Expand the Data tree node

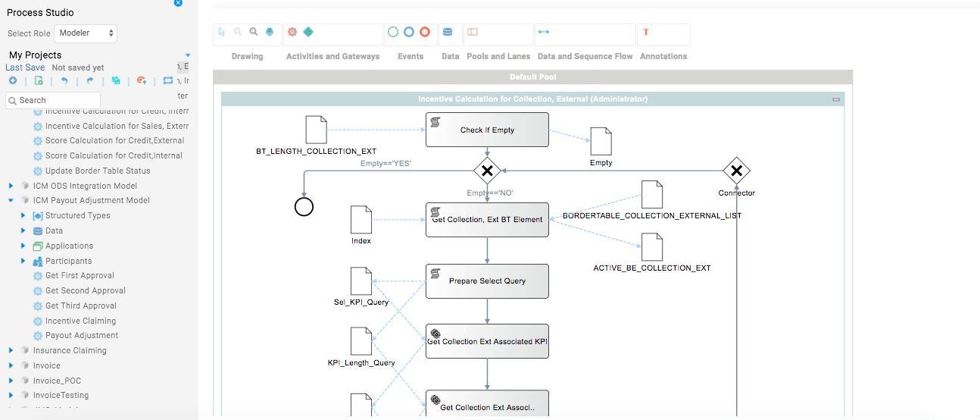pos(23,230)
